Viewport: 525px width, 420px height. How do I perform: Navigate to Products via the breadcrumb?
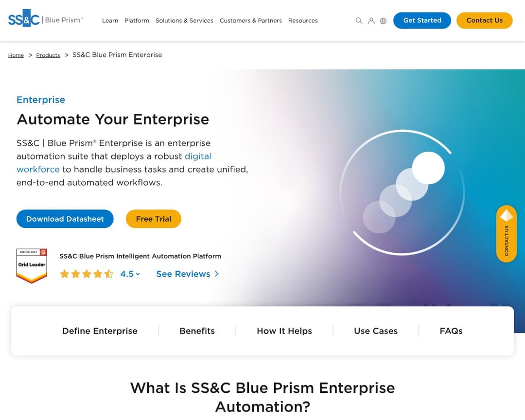click(x=48, y=55)
